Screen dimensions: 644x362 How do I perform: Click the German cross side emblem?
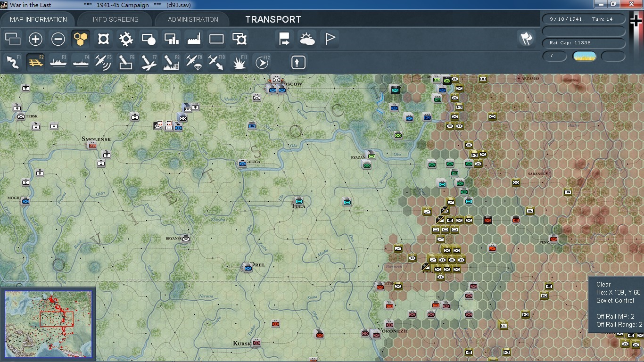(636, 21)
